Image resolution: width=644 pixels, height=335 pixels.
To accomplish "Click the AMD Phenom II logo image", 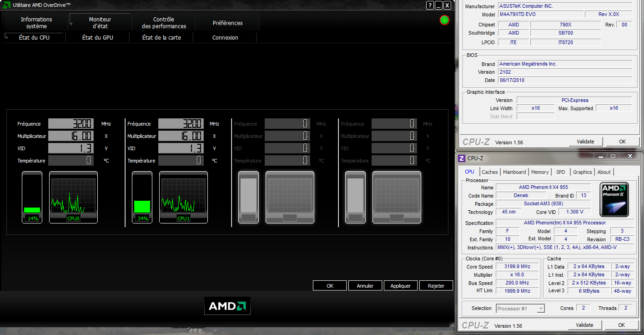I will coord(614,199).
